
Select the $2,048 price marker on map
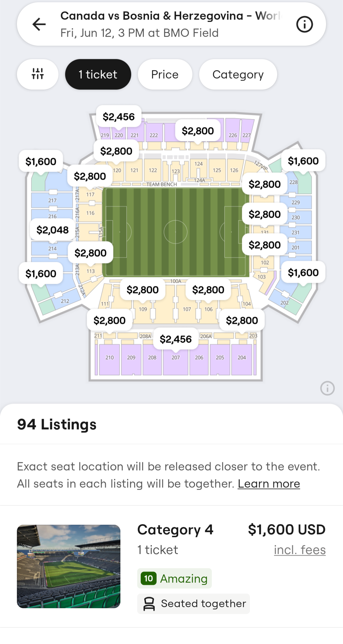coord(52,230)
